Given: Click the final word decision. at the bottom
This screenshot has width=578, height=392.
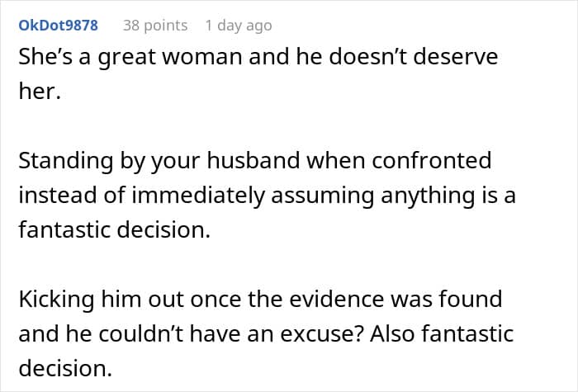Looking at the screenshot, I should [x=65, y=368].
